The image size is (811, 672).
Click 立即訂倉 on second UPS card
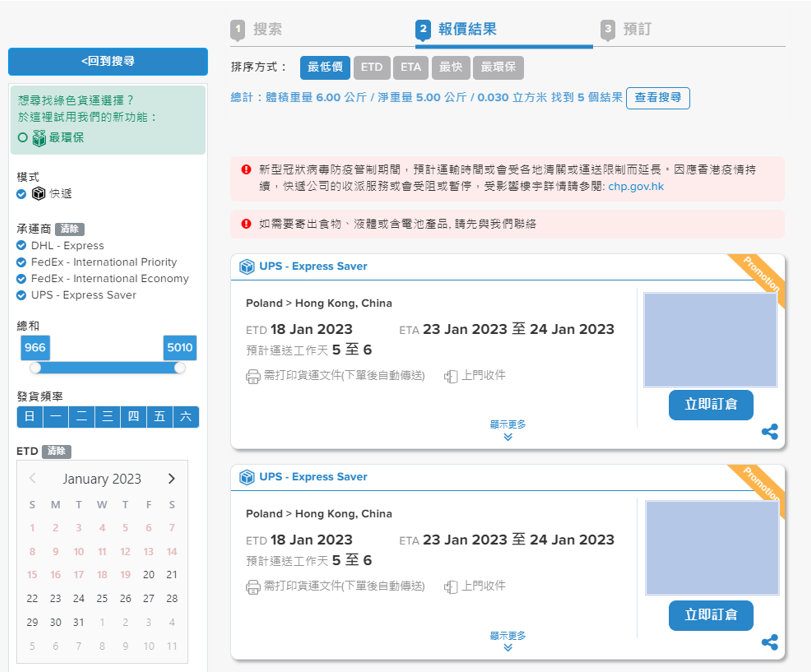pos(711,615)
